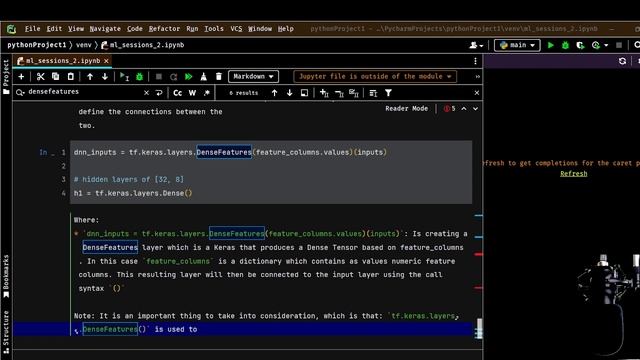Run 'main' with the green play button

coord(551,45)
